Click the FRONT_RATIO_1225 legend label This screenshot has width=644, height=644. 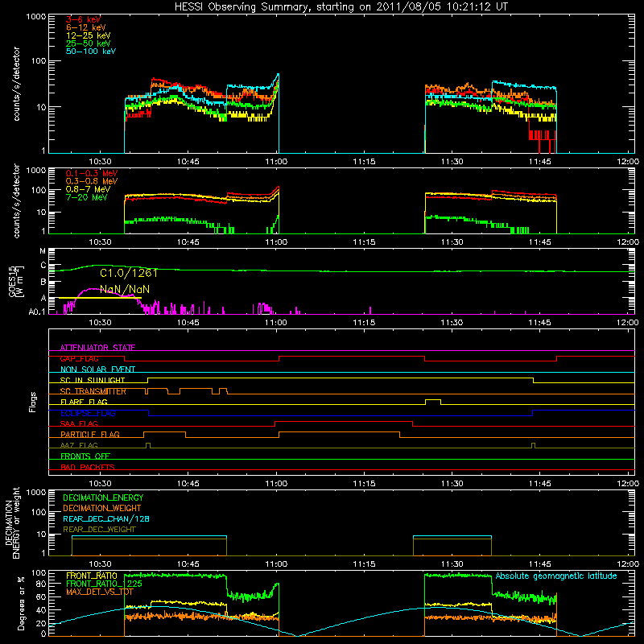point(105,584)
